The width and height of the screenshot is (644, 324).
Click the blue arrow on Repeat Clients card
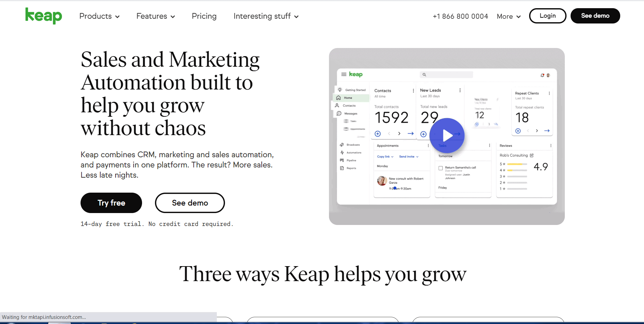tap(547, 131)
